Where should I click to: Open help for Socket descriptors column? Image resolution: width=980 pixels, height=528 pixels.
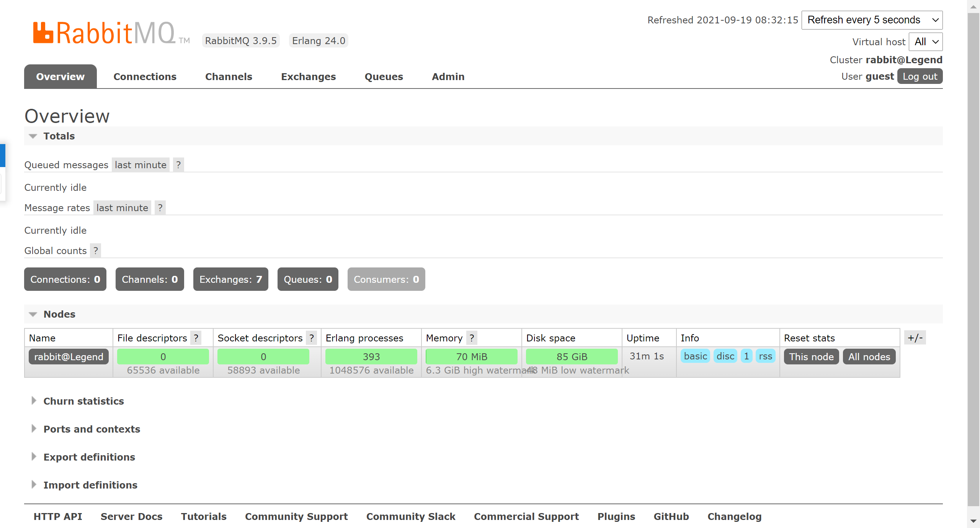click(312, 338)
